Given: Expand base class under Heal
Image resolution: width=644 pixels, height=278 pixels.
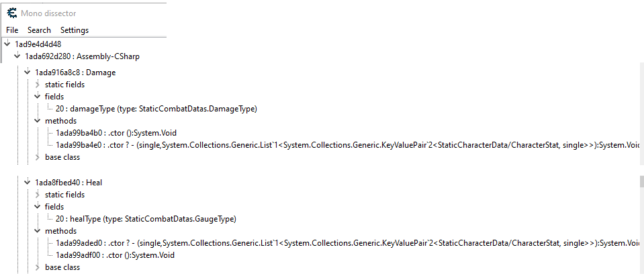Looking at the screenshot, I should 37,267.
